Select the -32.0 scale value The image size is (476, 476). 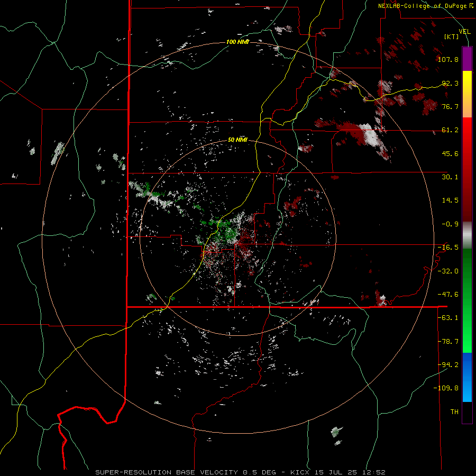448,271
